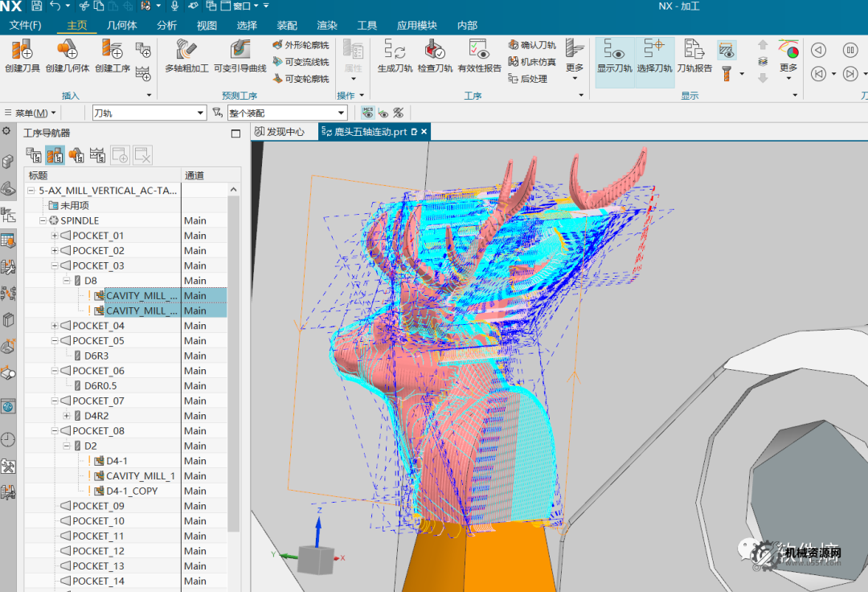Click the 创建工序 (Create Operation) icon

pos(112,50)
